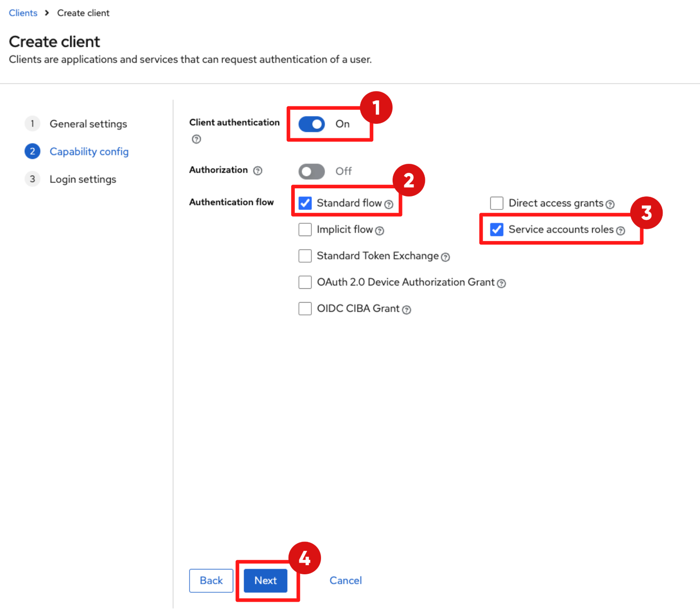This screenshot has height=613, width=700.
Task: Uncheck Service accounts roles checkbox
Action: (497, 230)
